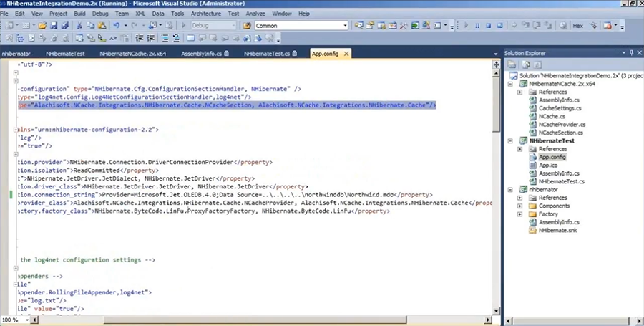Click the editor horizontal scrollbar thumb

[x=255, y=320]
